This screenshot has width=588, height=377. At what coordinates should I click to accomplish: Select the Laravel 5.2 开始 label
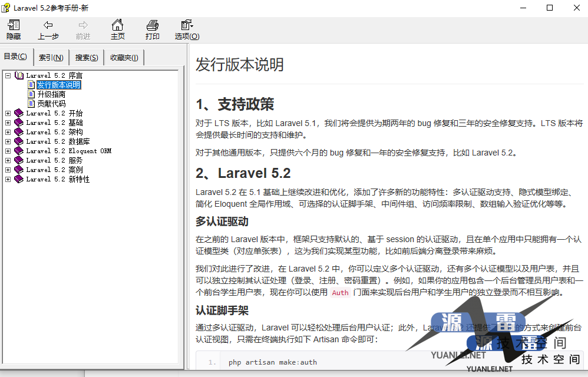tap(54, 113)
